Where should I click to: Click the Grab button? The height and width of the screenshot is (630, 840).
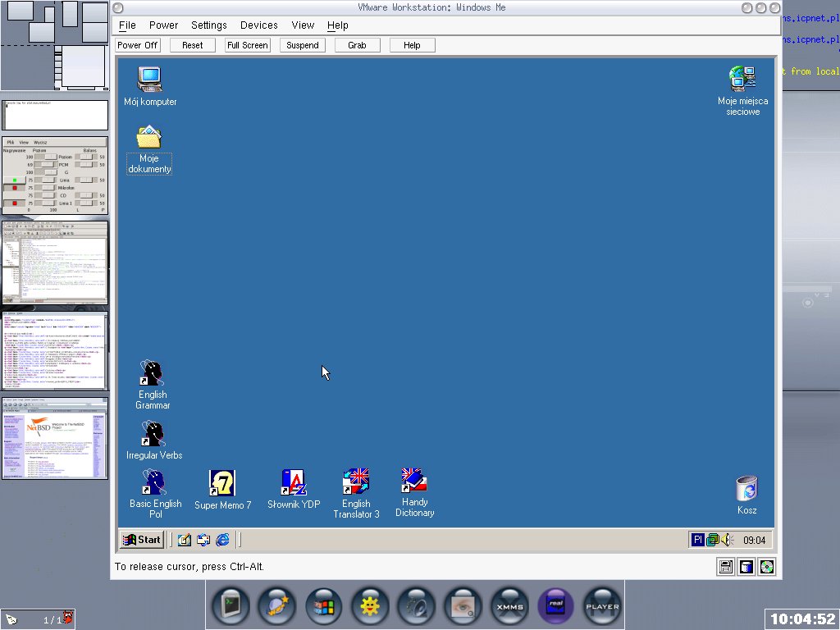coord(358,46)
